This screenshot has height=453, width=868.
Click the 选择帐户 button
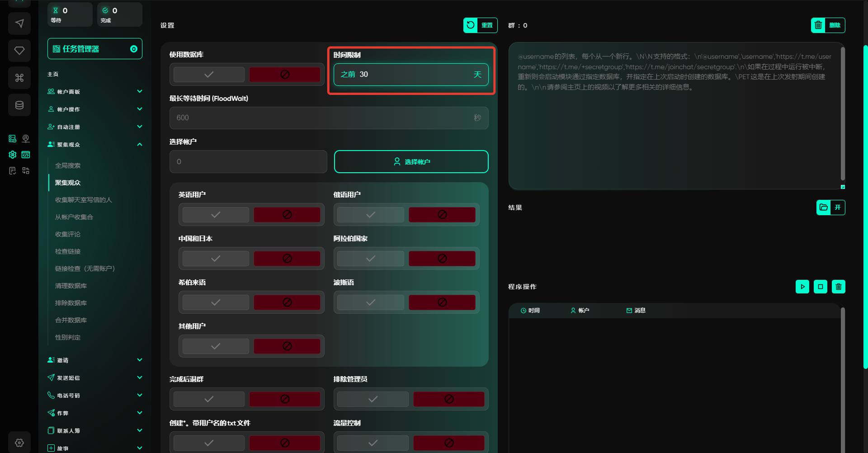click(411, 162)
